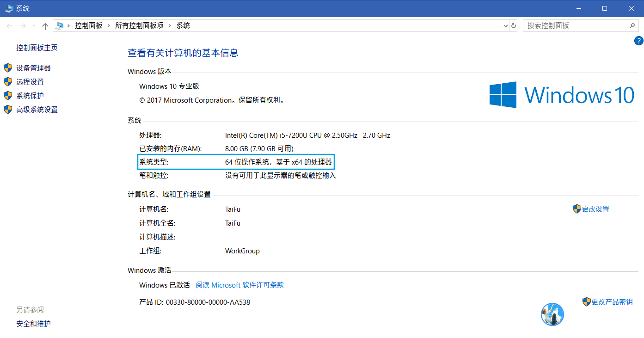
Task: Click shield icon beside 更改产品密钥
Action: 587,302
